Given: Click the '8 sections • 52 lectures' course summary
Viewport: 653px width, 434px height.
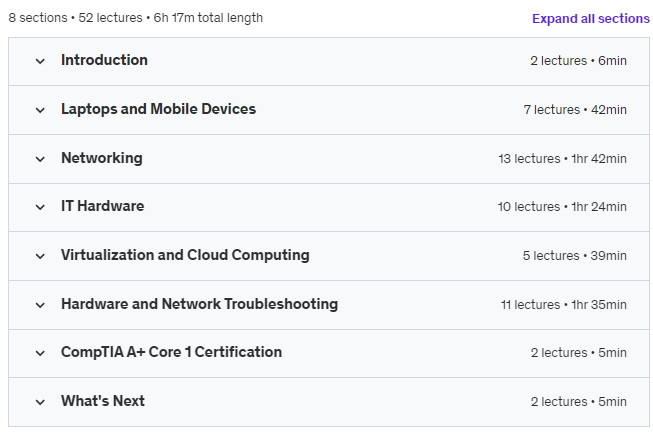Looking at the screenshot, I should [x=136, y=18].
